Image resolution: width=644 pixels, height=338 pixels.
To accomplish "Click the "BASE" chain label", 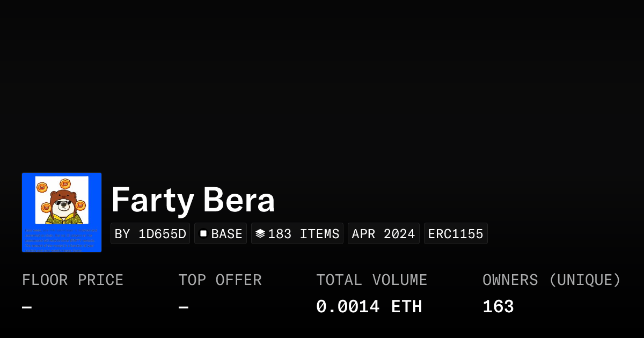I will (x=226, y=234).
